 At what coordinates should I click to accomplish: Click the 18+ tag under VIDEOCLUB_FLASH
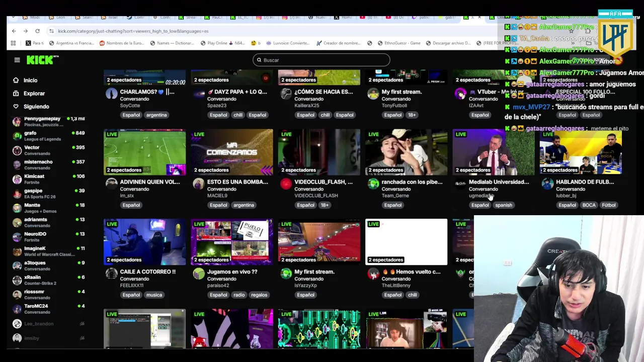[x=325, y=205]
